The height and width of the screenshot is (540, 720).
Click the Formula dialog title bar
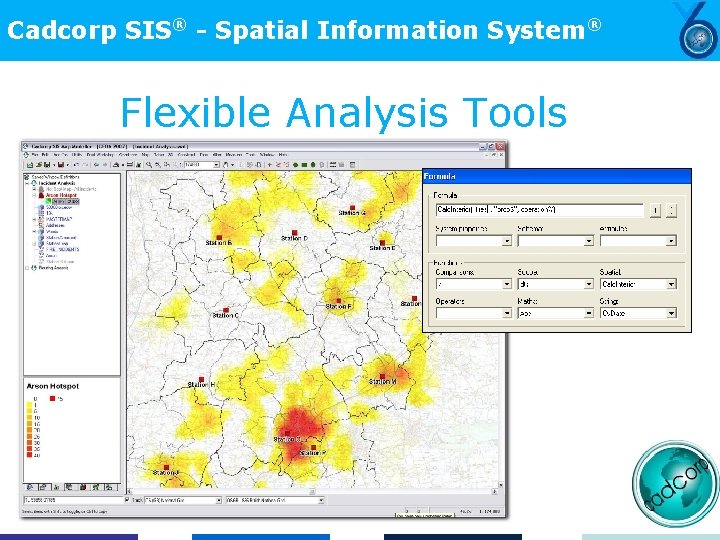pyautogui.click(x=557, y=176)
